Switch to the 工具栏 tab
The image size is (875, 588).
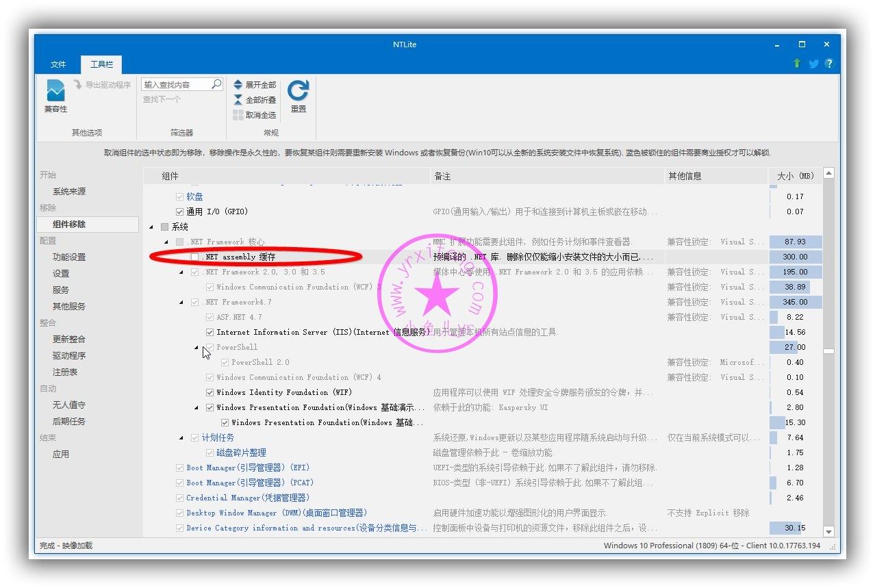[x=101, y=64]
